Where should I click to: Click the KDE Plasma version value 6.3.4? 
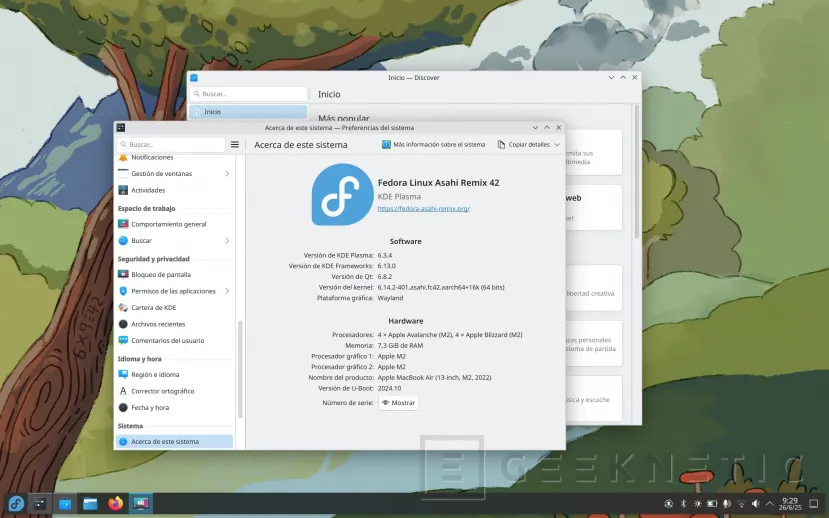(385, 255)
